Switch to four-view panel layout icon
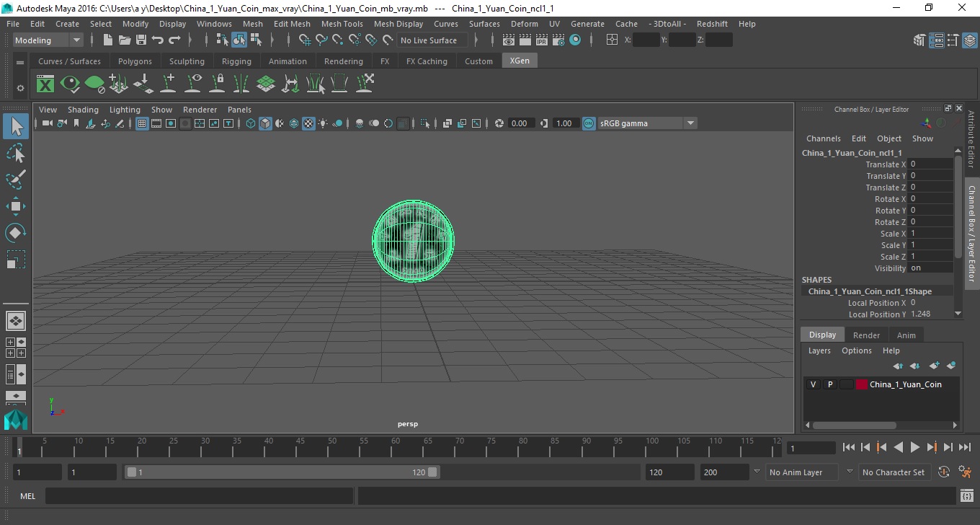 [16, 347]
